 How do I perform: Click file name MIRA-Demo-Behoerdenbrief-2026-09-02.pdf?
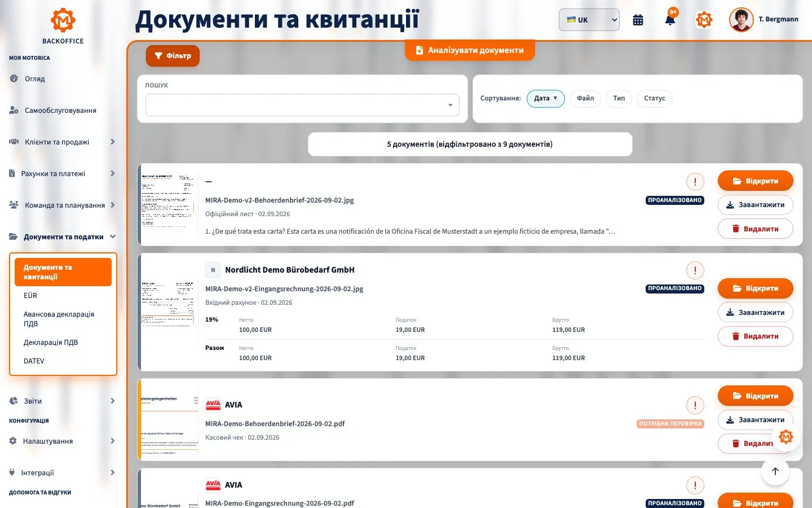coord(275,424)
